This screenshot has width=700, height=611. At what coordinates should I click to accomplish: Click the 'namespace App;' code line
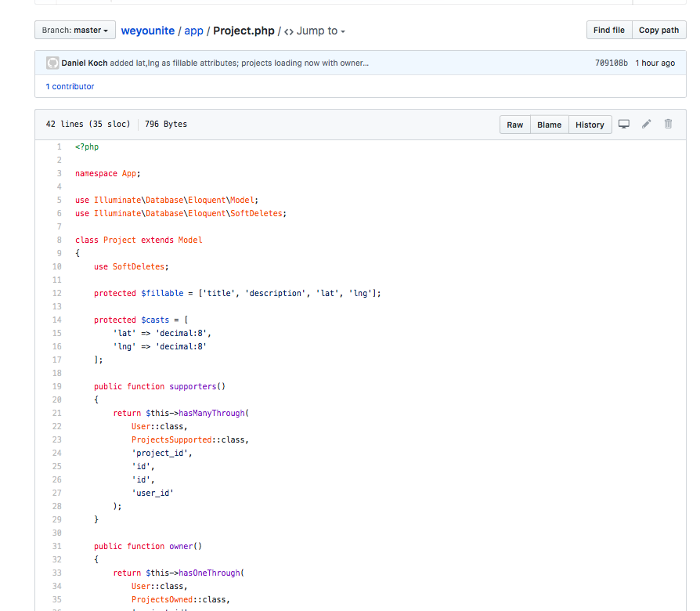[x=107, y=173]
